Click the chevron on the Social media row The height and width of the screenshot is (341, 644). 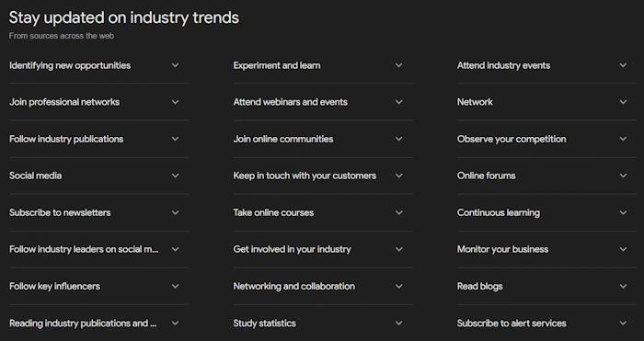click(x=175, y=176)
